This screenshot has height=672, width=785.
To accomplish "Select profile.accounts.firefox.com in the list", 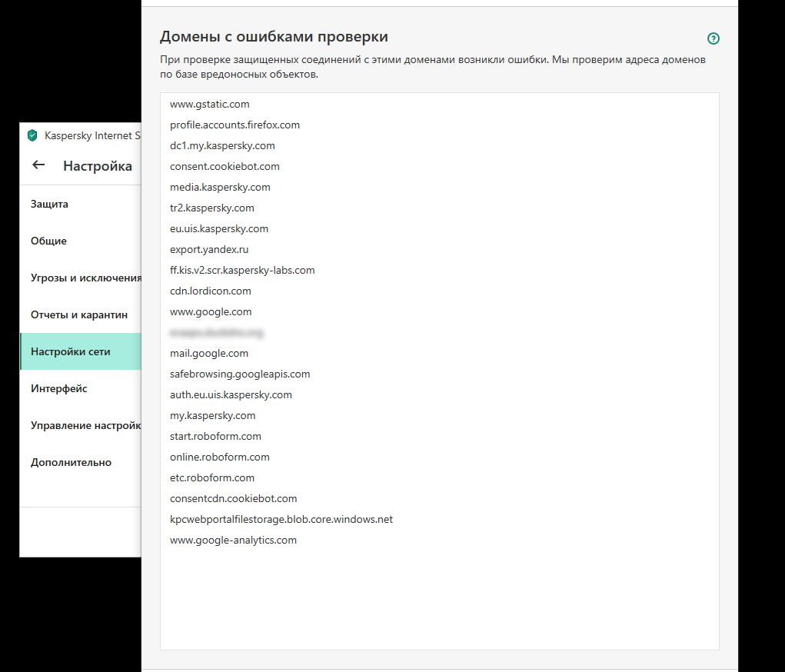I will coord(440,125).
